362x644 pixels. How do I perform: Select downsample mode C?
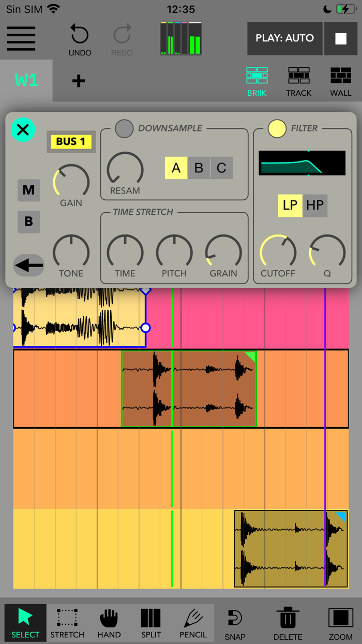221,168
